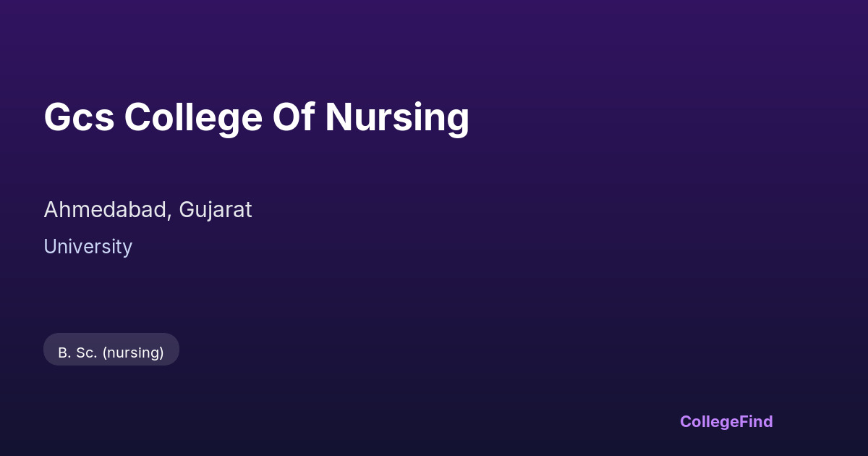Click the "College" part of CollegeFind
868x456 pixels.
710,421
